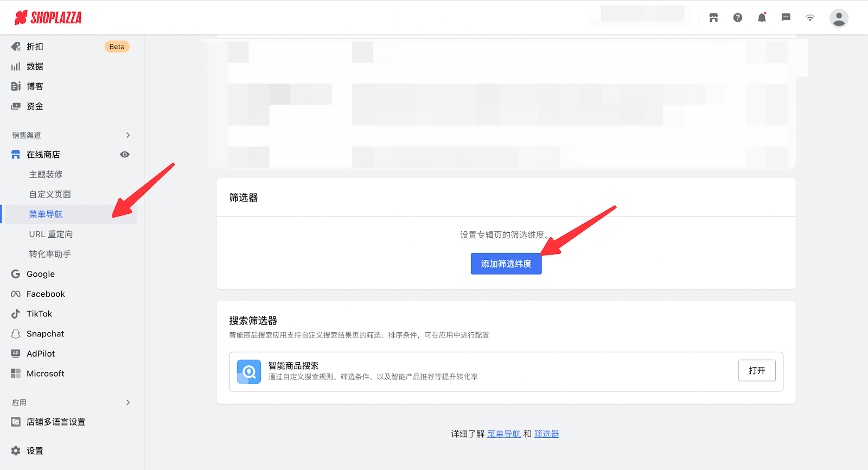Open URL 重定向 menu item
The height and width of the screenshot is (470, 868).
[51, 234]
